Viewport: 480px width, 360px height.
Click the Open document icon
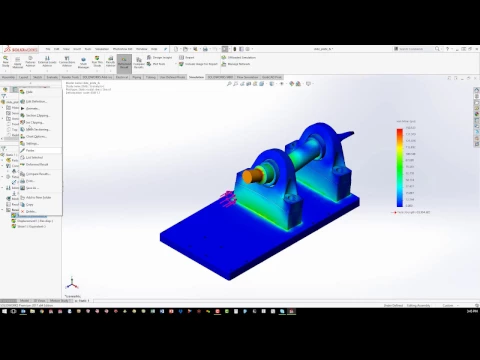pos(185,49)
